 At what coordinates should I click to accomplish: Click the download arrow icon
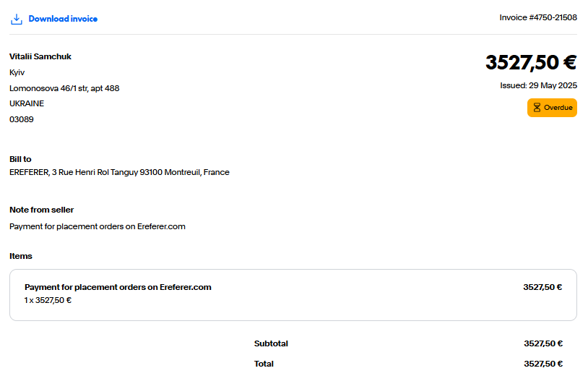pos(17,19)
